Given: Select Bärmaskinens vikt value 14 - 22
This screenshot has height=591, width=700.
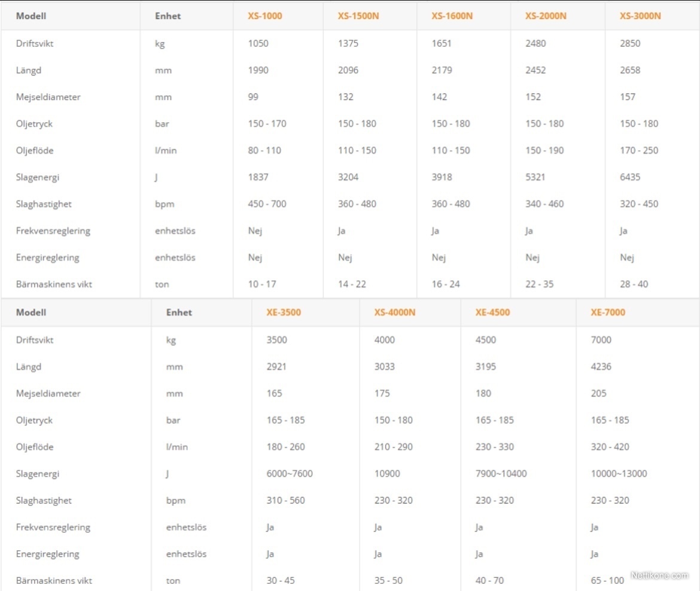Looking at the screenshot, I should click(352, 284).
